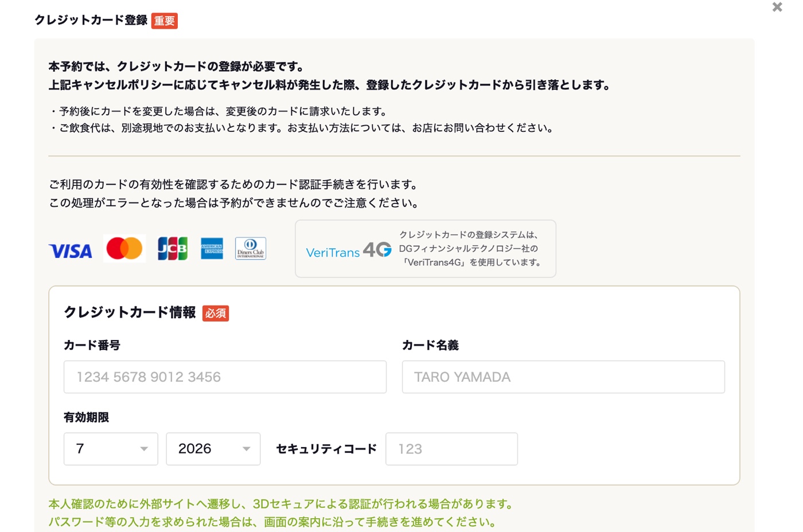The image size is (803, 532).
Task: Click the VeriTrans 4G logo
Action: 349,251
